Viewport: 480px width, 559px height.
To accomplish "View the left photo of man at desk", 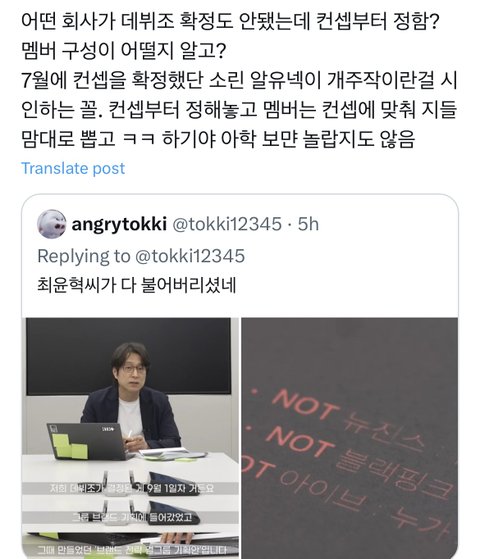I will 131,438.
